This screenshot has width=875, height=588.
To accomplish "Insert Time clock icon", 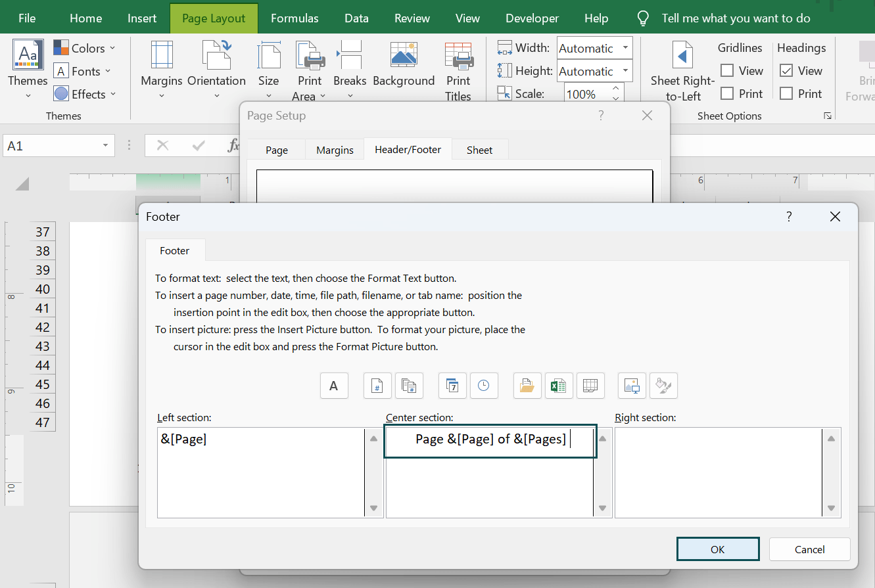I will pos(484,386).
